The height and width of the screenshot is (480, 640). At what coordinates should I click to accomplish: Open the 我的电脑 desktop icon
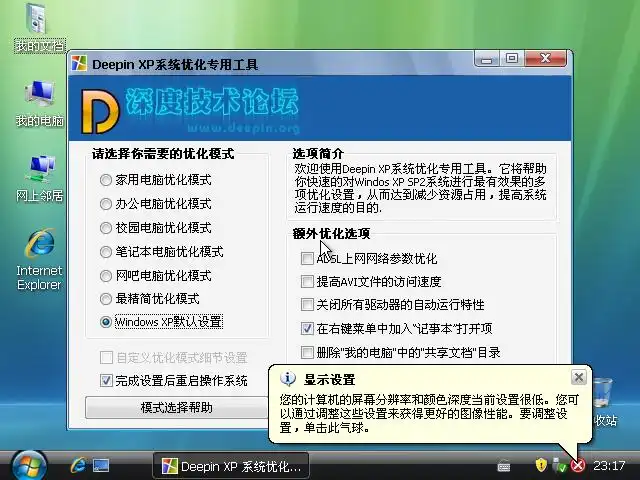(x=40, y=103)
